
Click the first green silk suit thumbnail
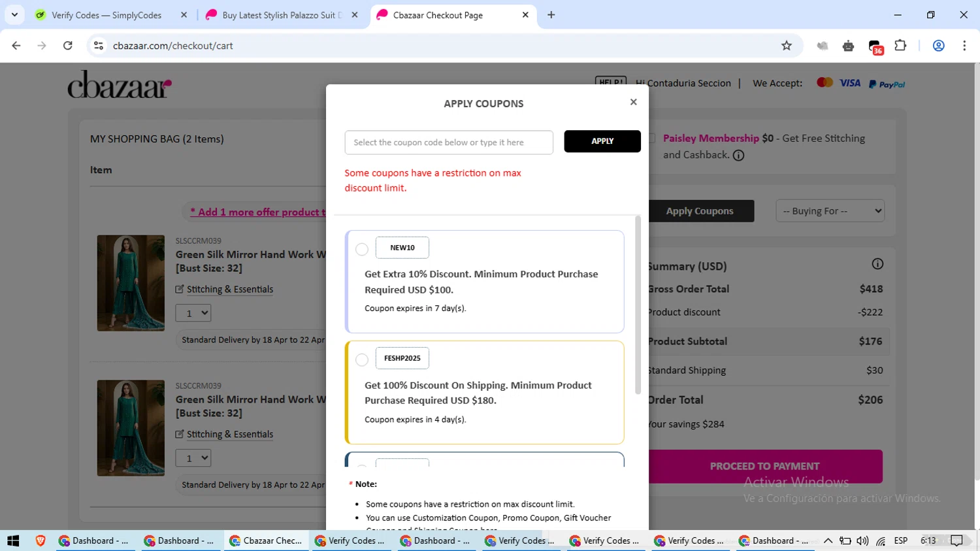[131, 283]
